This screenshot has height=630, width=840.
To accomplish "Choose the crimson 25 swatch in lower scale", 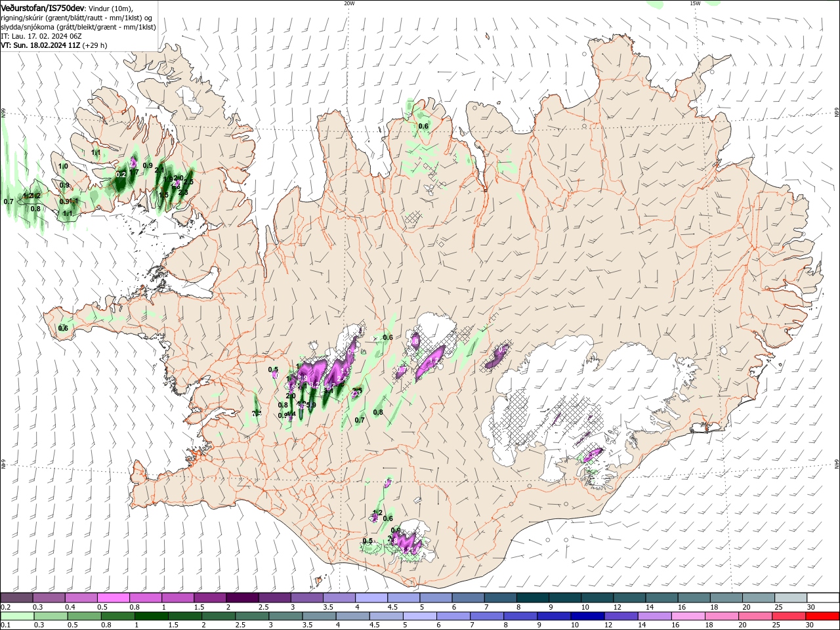I will pyautogui.click(x=788, y=616).
